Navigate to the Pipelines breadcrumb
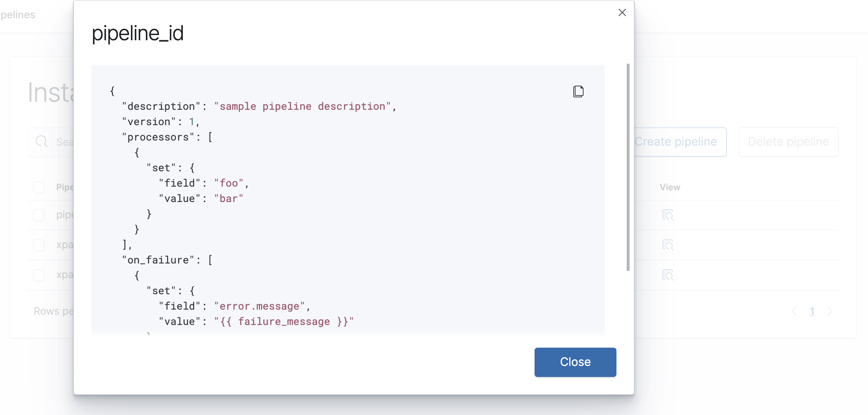This screenshot has height=415, width=868. click(x=17, y=15)
